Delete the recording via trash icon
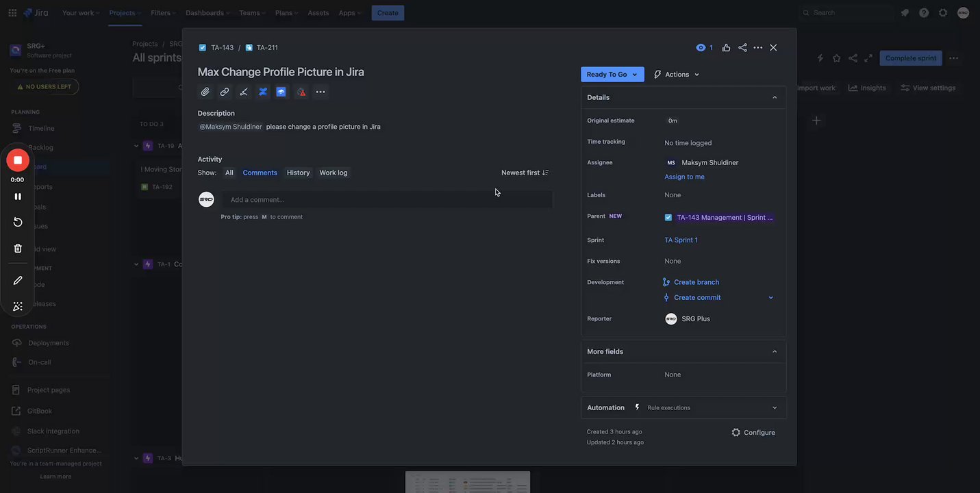Screen dimensions: 980x493 (18, 249)
